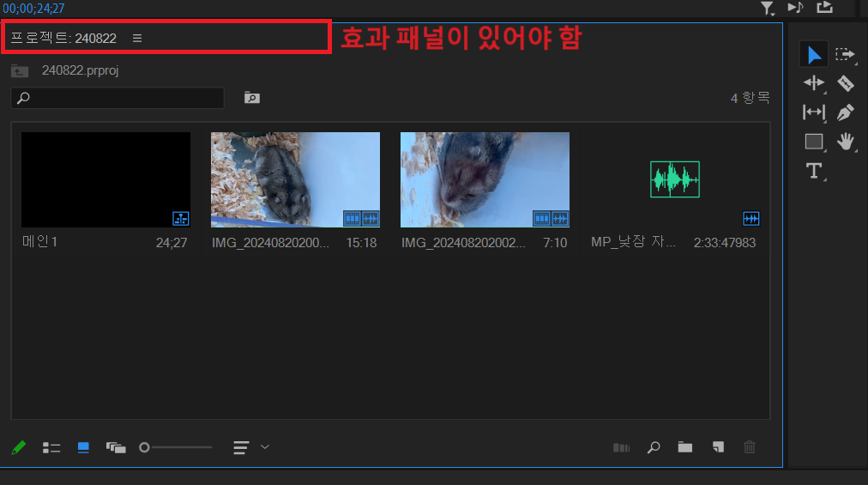
Task: Click the project search input field
Action: pos(118,98)
